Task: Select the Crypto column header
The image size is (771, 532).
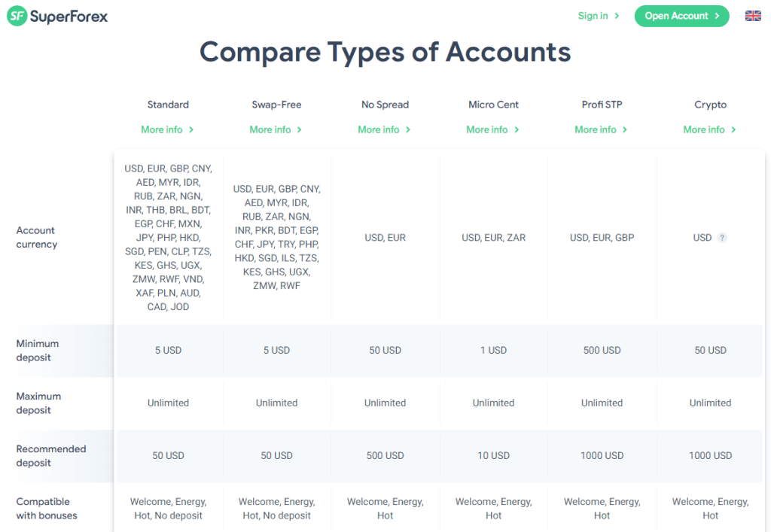Action: click(711, 105)
